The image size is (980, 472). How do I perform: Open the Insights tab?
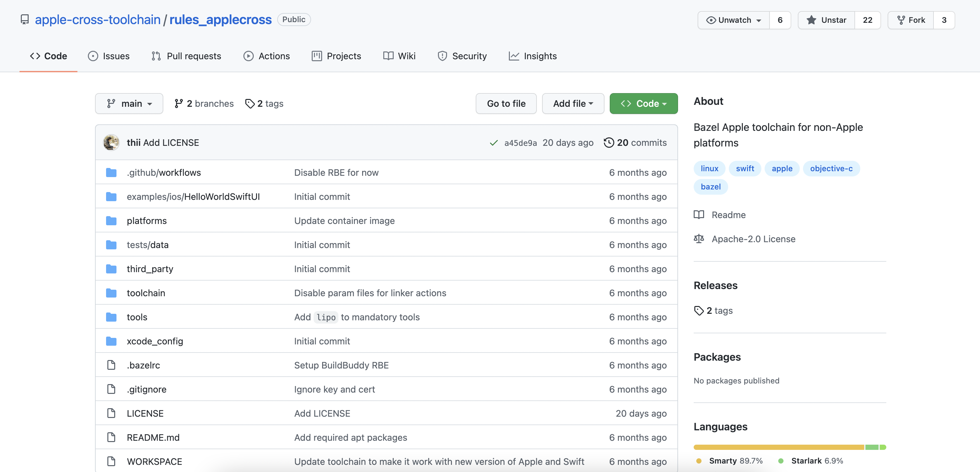(x=533, y=56)
